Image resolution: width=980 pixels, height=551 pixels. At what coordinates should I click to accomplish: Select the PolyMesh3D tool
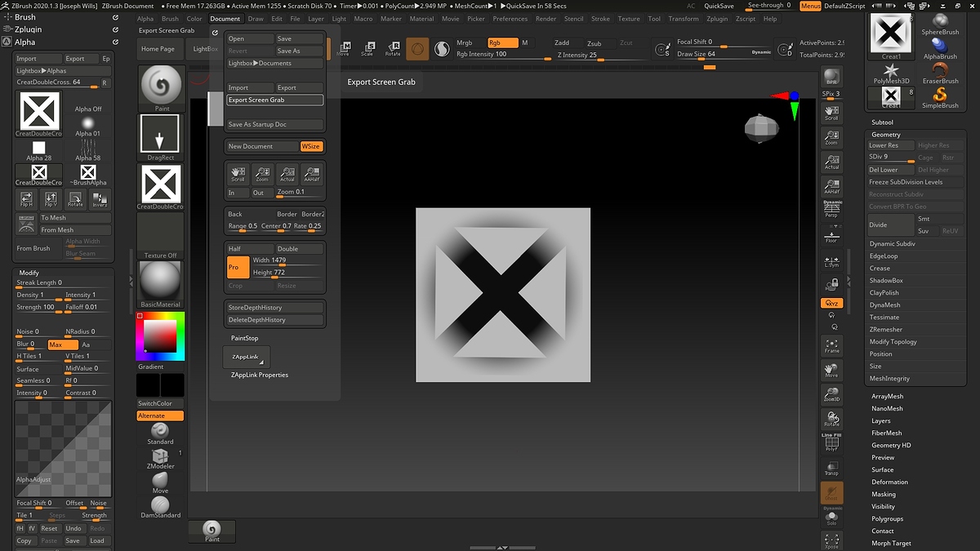point(891,73)
